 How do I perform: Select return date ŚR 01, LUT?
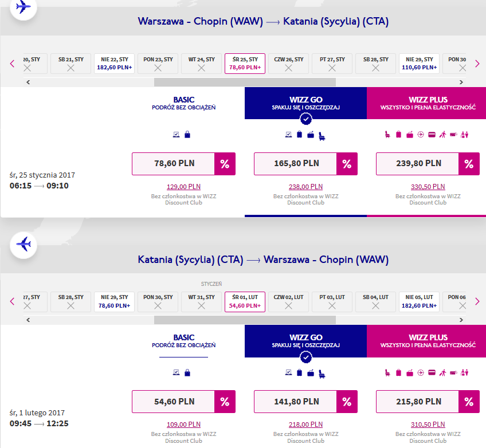(245, 302)
